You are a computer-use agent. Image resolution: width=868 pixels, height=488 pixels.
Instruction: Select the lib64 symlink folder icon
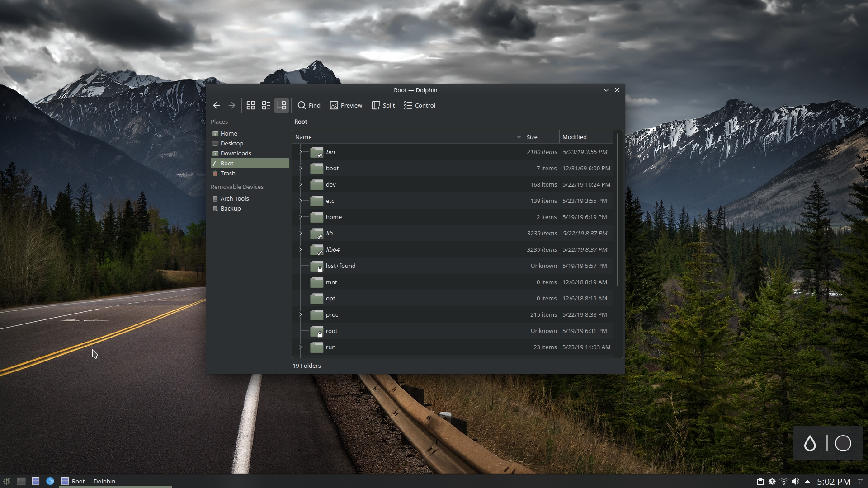pos(317,250)
